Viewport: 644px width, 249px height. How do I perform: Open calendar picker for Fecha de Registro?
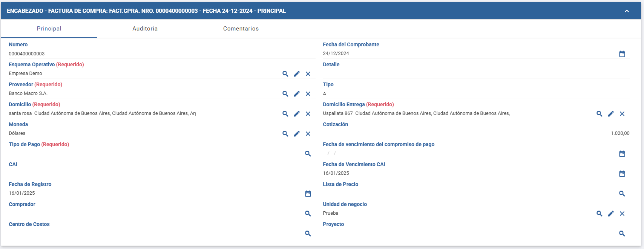pos(308,194)
